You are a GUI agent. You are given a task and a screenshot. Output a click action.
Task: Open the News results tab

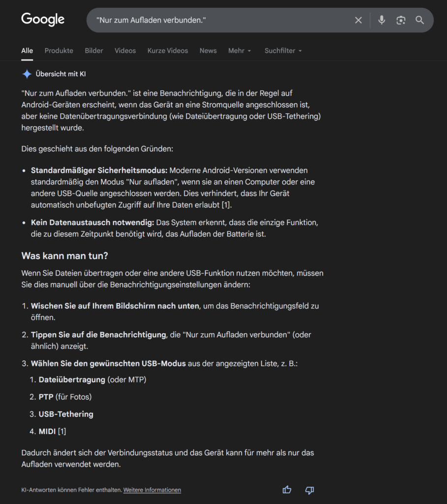pos(208,51)
